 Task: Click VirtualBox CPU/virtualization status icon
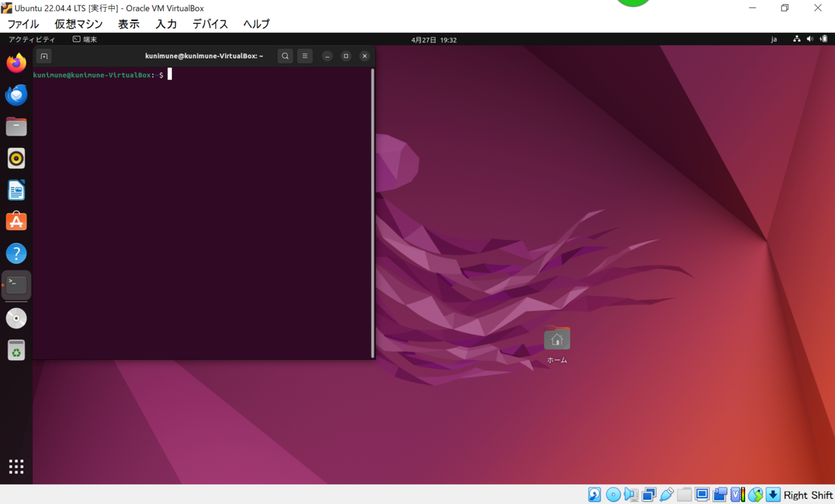pos(738,494)
